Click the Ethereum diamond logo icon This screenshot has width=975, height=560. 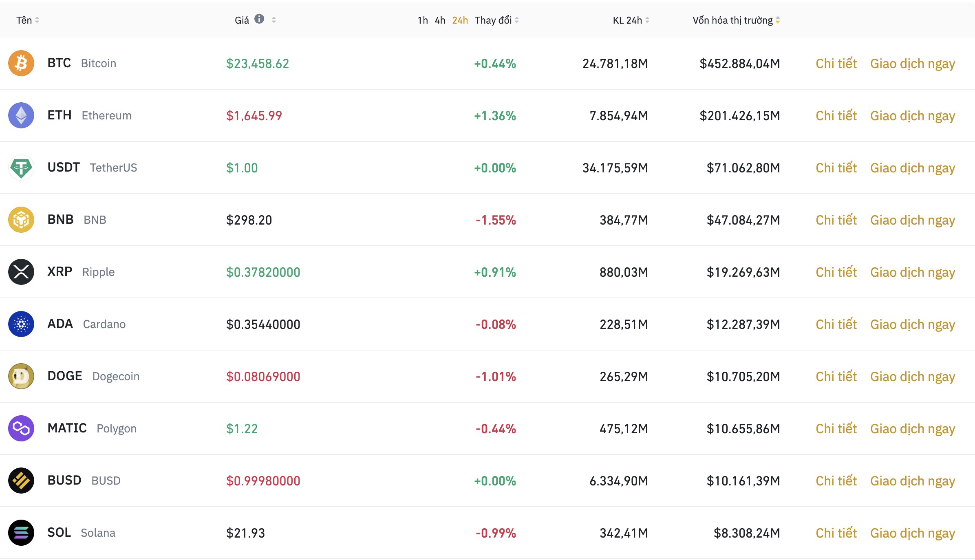[x=21, y=115]
